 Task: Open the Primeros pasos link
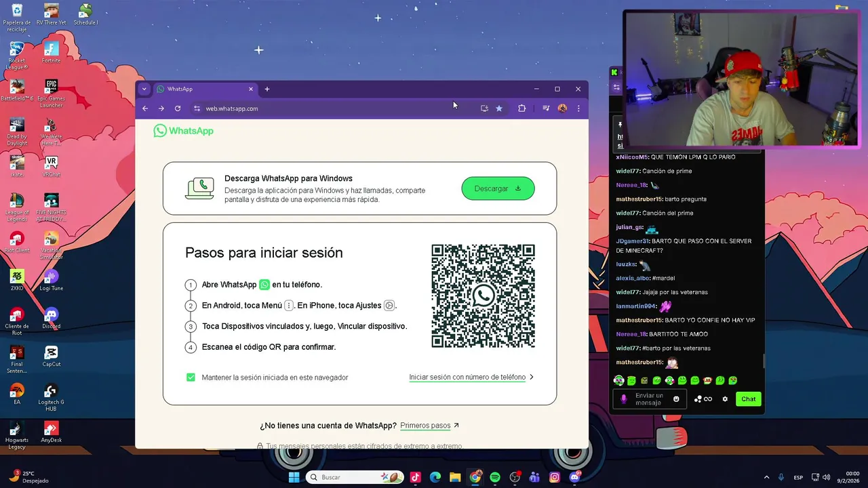tap(425, 426)
